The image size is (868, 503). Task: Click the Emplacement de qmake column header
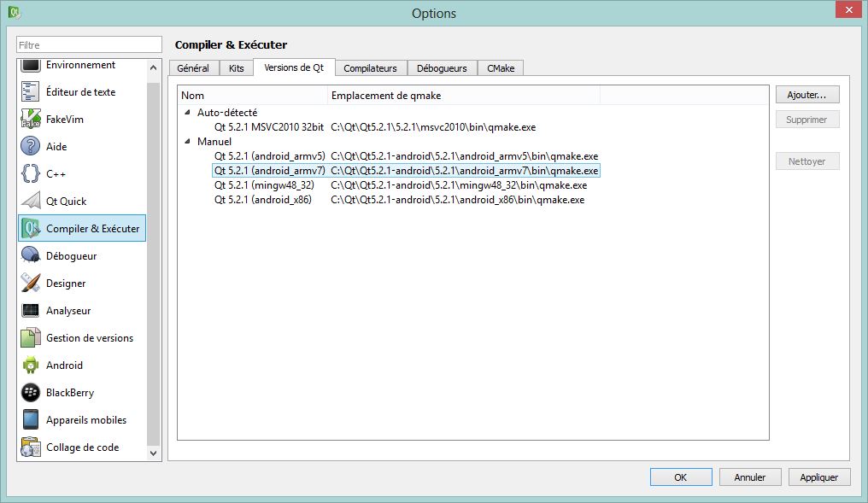tap(464, 95)
